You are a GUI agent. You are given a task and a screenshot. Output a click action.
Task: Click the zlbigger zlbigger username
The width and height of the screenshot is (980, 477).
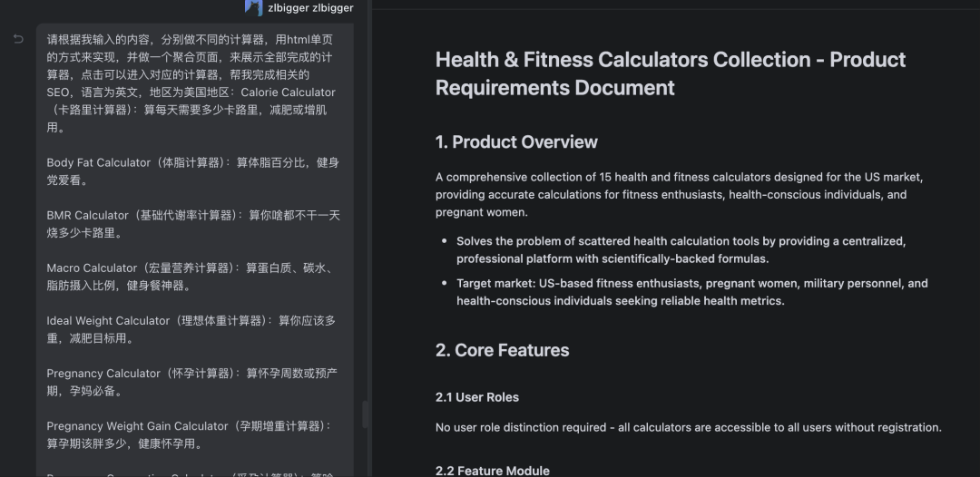coord(310,8)
